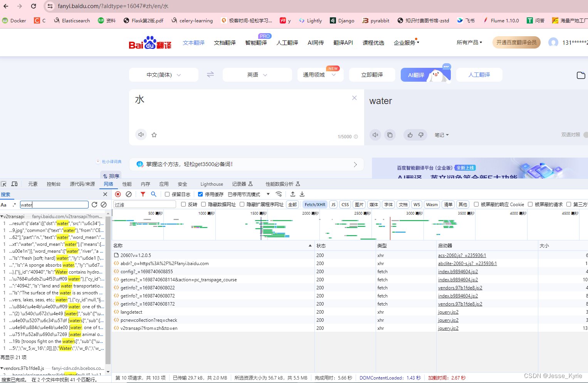Star the source word as favorite
The height and width of the screenshot is (383, 588).
pos(154,135)
